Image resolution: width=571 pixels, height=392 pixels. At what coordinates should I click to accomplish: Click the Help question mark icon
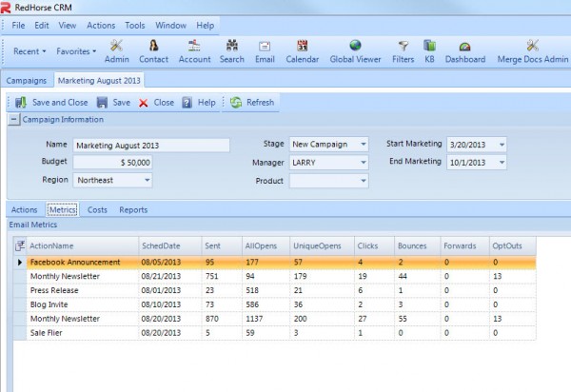187,103
